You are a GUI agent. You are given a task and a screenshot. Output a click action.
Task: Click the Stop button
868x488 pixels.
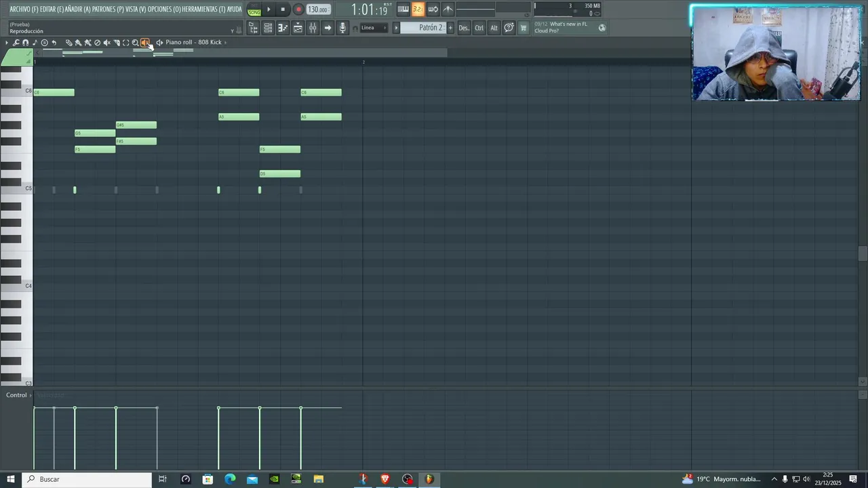tap(283, 9)
